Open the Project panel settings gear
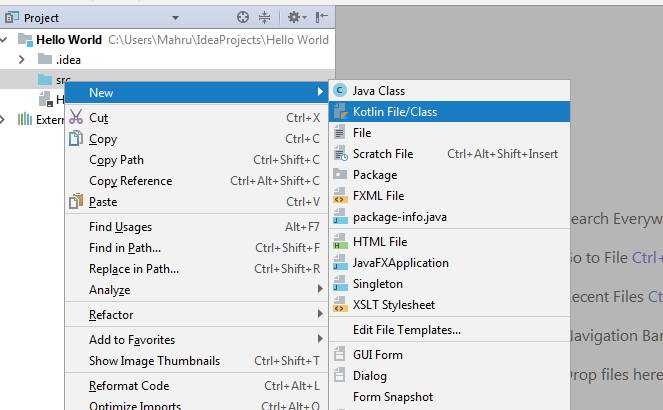The height and width of the screenshot is (410, 663). pos(295,17)
